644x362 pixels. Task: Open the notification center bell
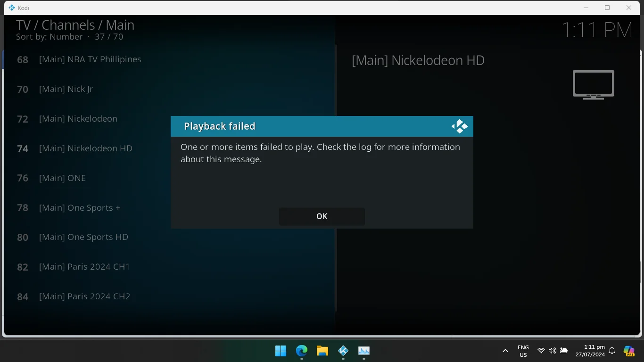coord(612,351)
